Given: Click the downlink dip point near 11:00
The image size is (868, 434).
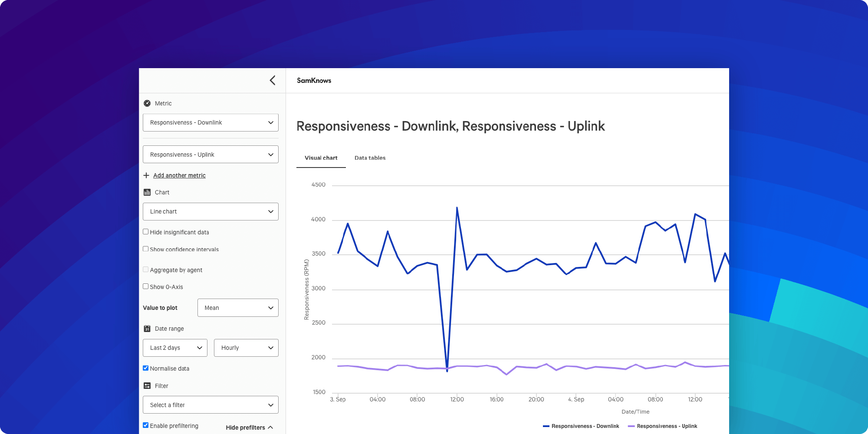Looking at the screenshot, I should [x=447, y=371].
